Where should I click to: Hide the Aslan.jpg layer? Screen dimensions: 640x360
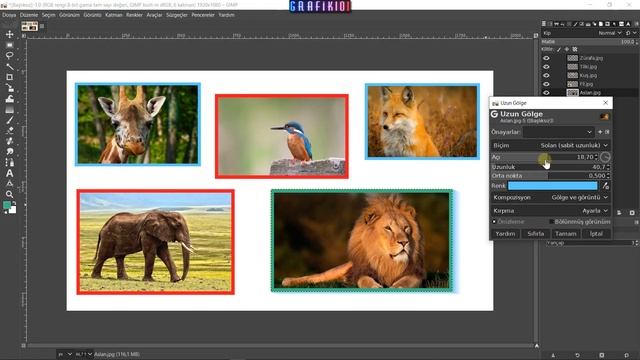point(546,93)
